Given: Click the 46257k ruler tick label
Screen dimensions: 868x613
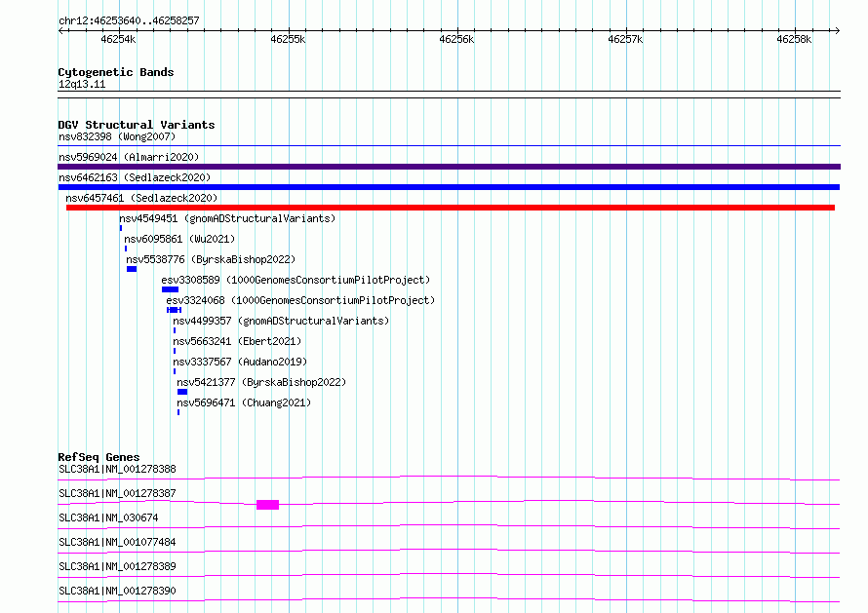Looking at the screenshot, I should (625, 39).
